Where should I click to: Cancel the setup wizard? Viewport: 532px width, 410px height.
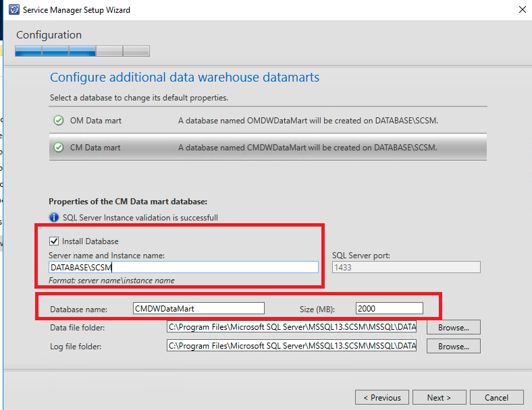pyautogui.click(x=496, y=397)
